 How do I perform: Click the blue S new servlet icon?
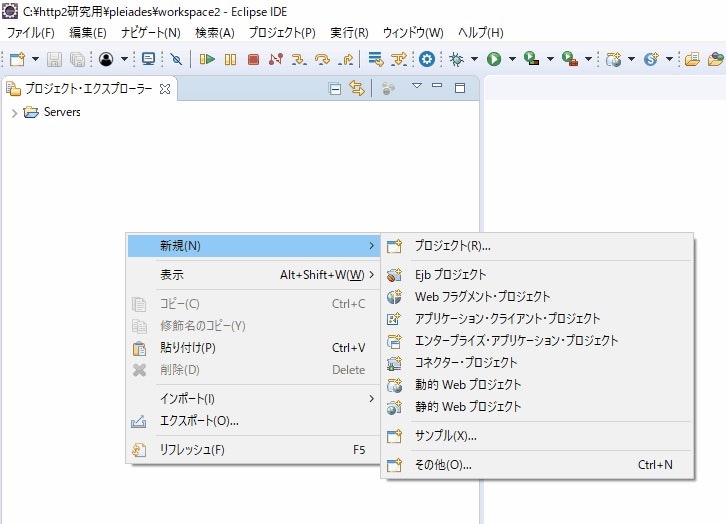click(651, 59)
